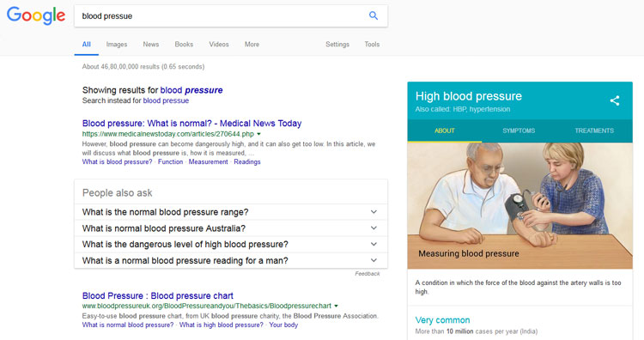Viewport: 644px width, 340px height.
Task: Open the Settings menu
Action: [x=337, y=45]
